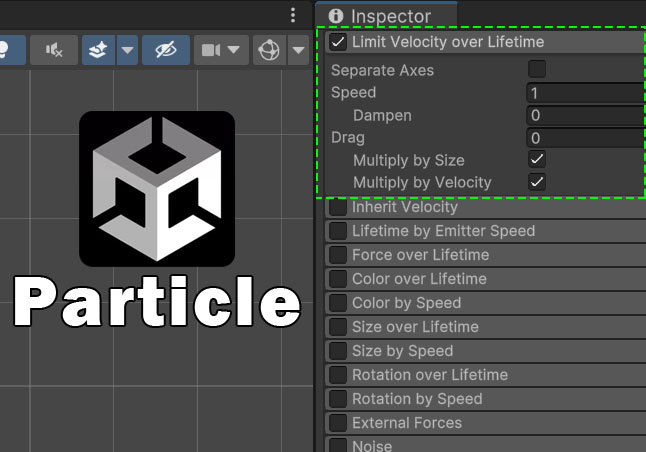
Task: Click the scene camera settings icon
Action: coord(211,50)
